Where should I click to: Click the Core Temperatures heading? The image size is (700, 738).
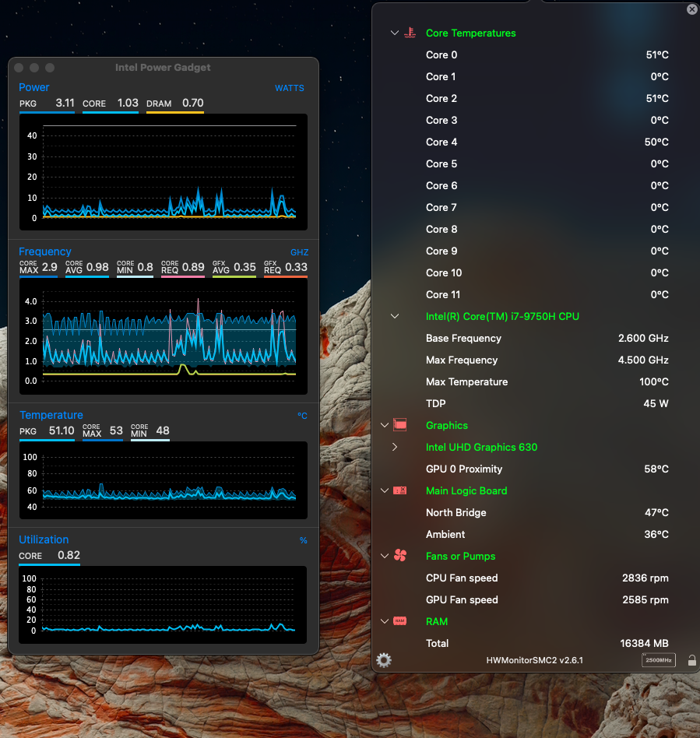click(471, 33)
